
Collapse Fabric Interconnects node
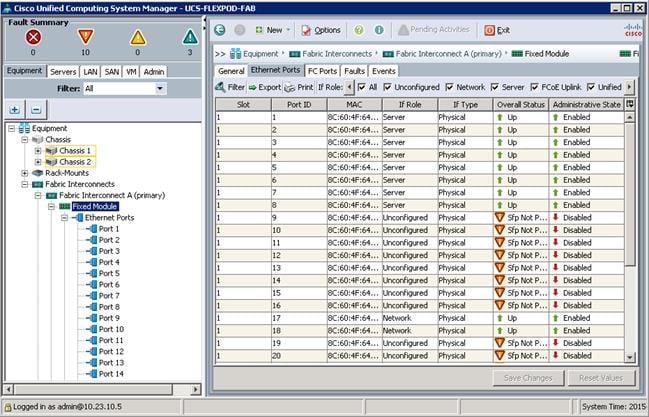(x=24, y=184)
